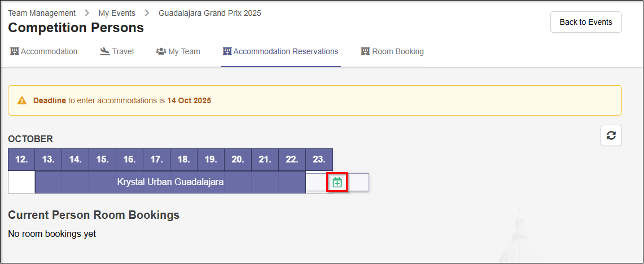
Task: Click the empty cell under October 12
Action: click(x=21, y=182)
